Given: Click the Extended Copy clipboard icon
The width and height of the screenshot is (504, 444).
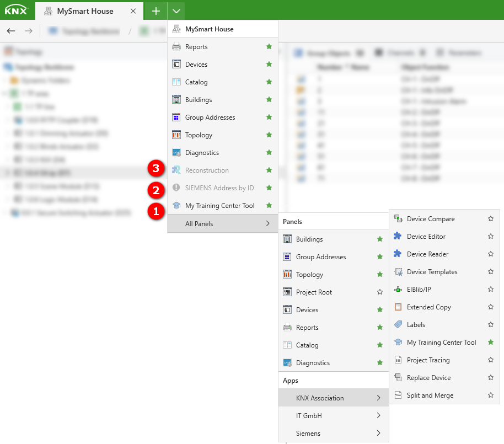Looking at the screenshot, I should 398,307.
